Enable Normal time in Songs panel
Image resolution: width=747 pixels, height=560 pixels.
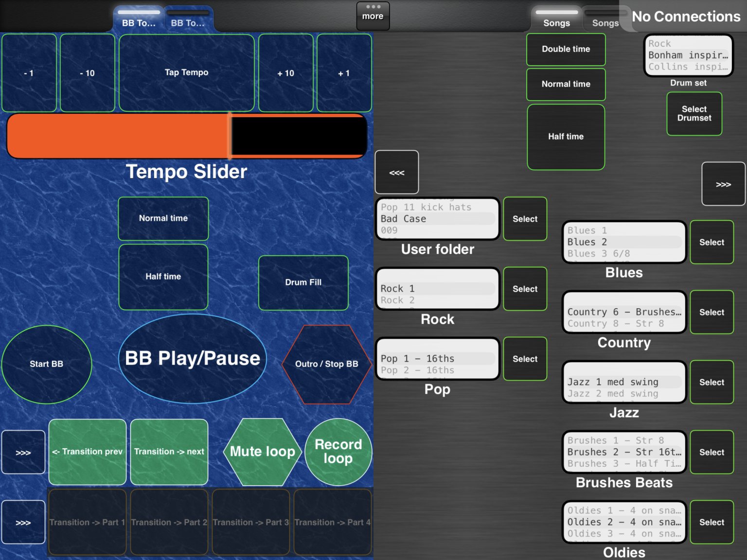tap(566, 84)
